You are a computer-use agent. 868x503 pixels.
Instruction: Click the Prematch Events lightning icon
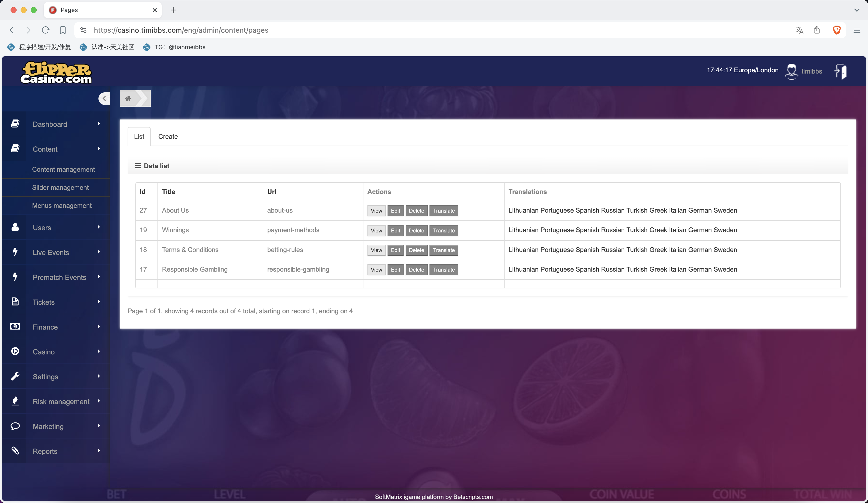click(x=15, y=276)
